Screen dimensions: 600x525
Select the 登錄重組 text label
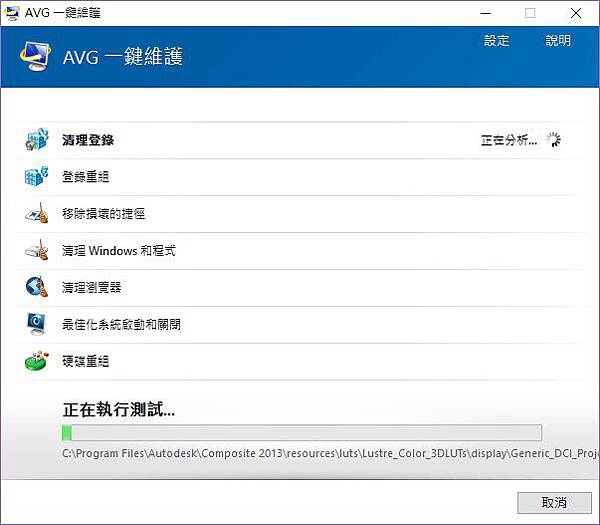click(86, 177)
